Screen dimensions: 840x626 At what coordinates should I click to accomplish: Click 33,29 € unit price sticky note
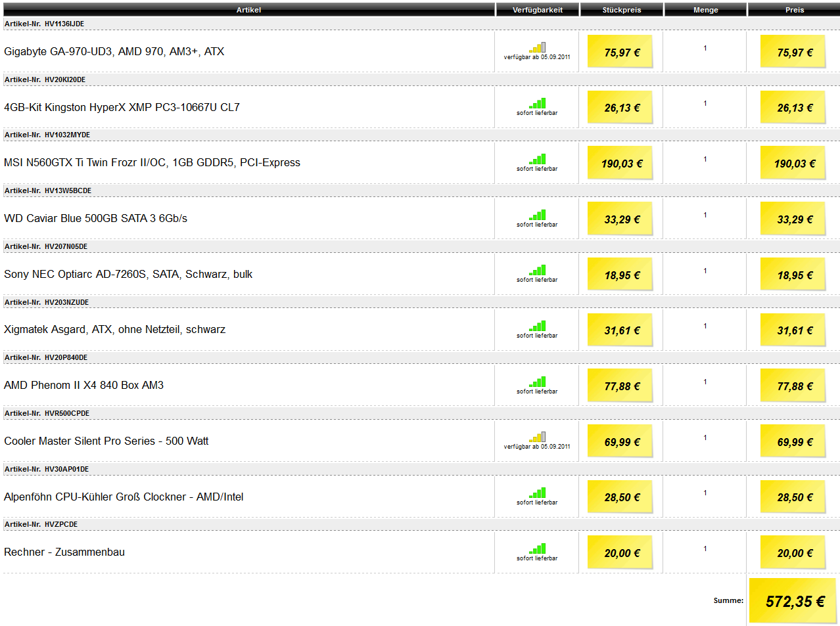click(620, 219)
